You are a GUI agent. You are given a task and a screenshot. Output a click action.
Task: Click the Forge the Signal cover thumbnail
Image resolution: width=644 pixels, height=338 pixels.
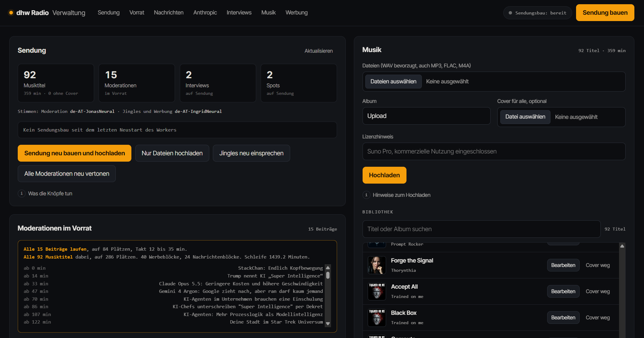pos(377,265)
